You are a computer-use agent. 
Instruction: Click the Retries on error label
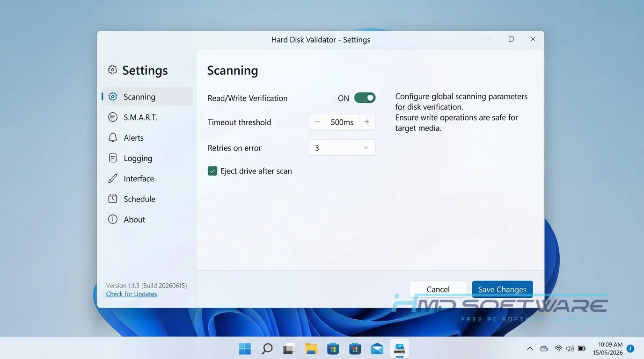tap(234, 148)
